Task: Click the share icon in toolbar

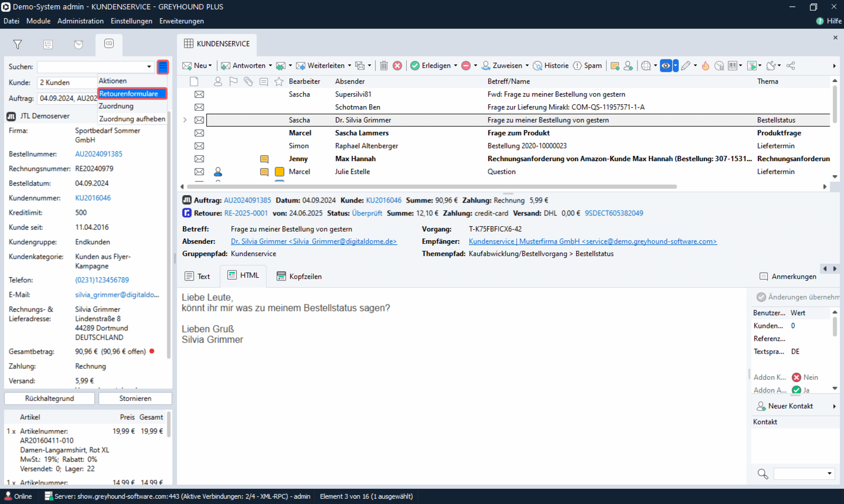Action: click(x=790, y=66)
